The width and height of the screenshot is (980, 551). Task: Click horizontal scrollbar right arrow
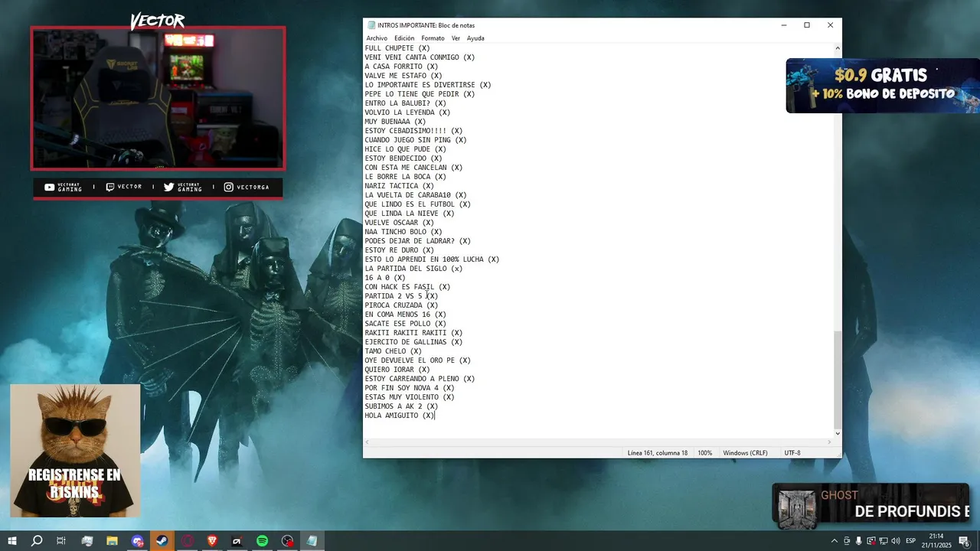click(829, 442)
